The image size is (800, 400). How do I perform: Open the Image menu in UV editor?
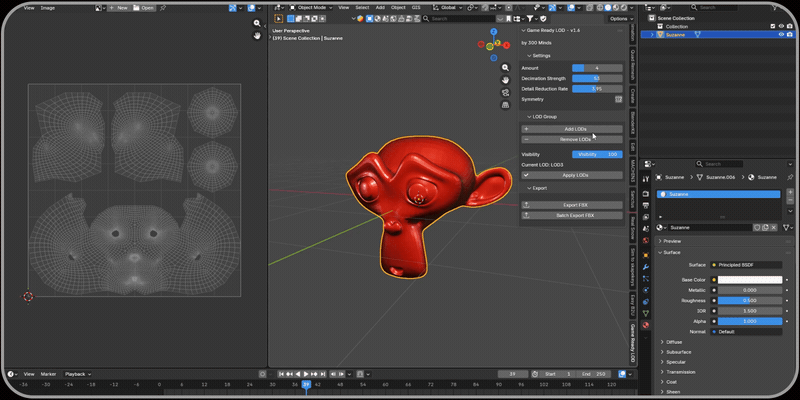click(x=47, y=8)
